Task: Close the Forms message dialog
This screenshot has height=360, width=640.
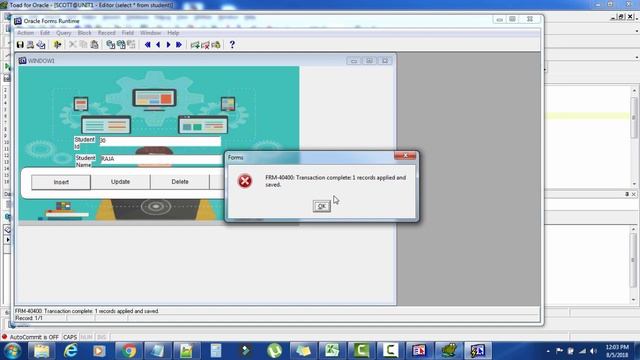Action: pos(405,156)
